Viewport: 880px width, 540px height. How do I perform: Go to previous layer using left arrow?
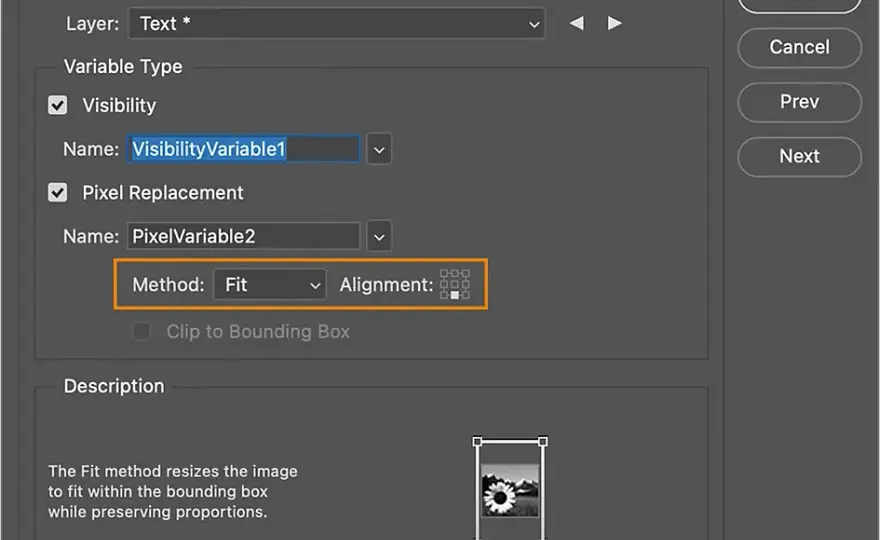tap(576, 23)
